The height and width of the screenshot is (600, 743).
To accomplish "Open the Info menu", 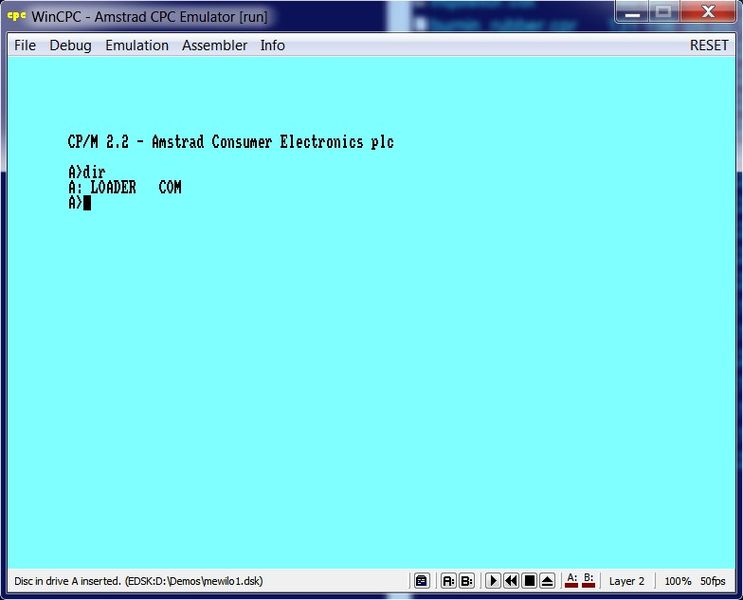I will pos(272,45).
